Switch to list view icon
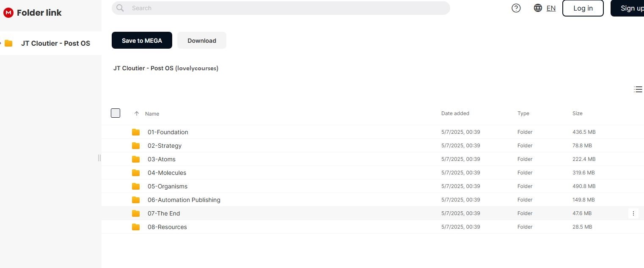The image size is (644, 268). pyautogui.click(x=638, y=89)
